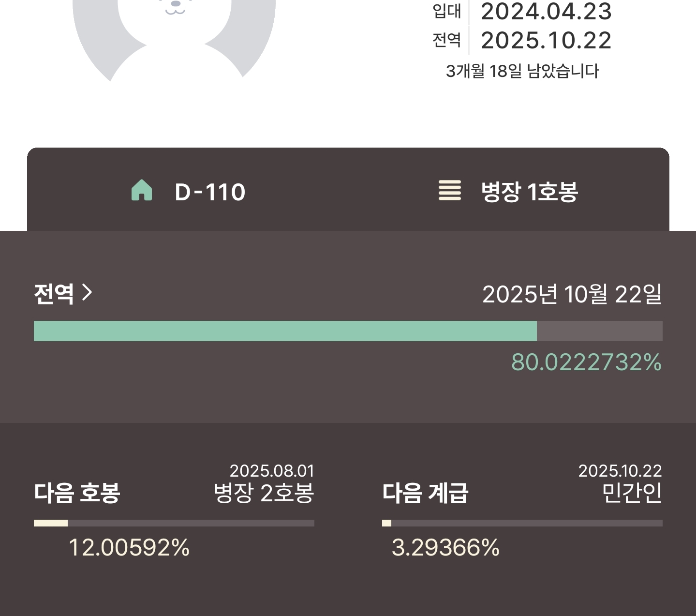This screenshot has width=696, height=616.
Task: Tap the 다음 호봉 label
Action: click(77, 493)
